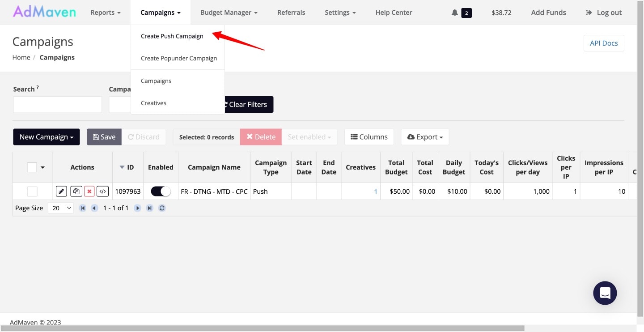Choose Creatives from the Campaigns menu

pos(153,103)
